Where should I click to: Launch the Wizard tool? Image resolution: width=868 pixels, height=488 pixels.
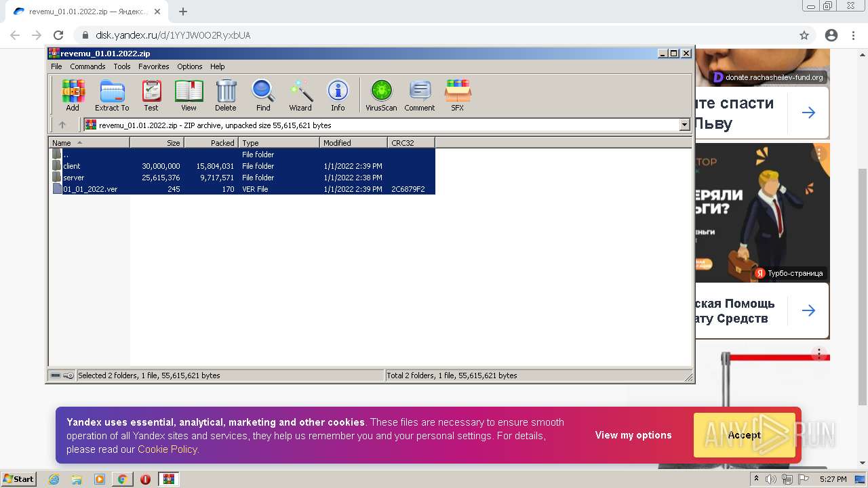(x=300, y=95)
